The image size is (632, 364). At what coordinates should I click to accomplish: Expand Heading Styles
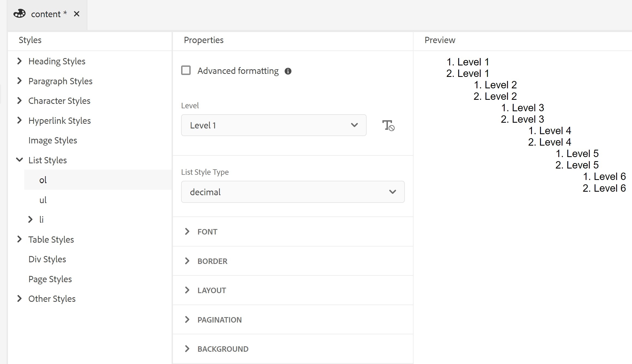tap(19, 61)
